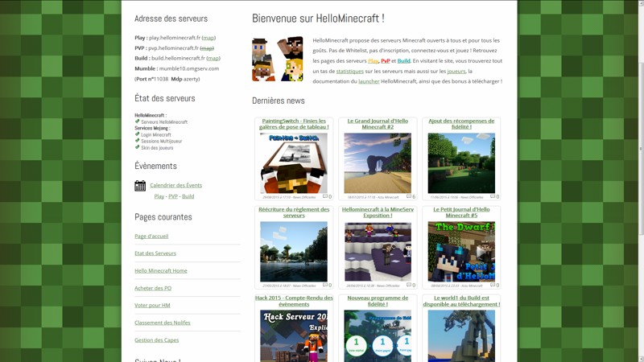Open the launcher documentation link
The image size is (644, 362).
(369, 81)
